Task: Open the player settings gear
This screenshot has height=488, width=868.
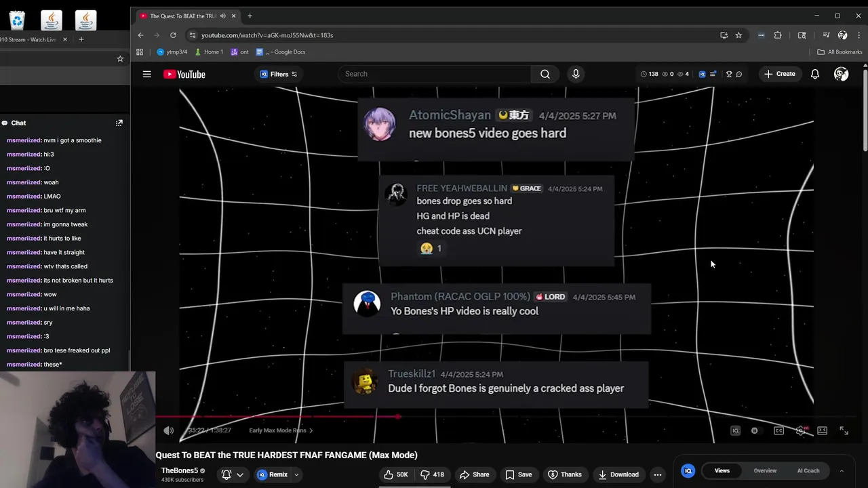Action: pyautogui.click(x=801, y=430)
